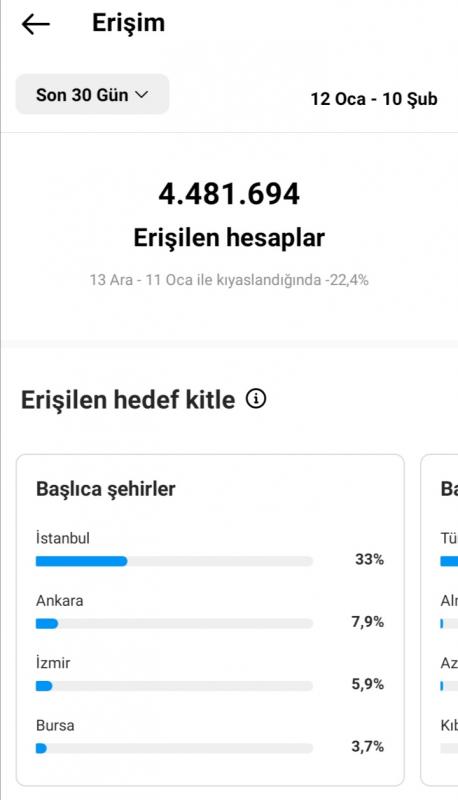Open the partially visible countries card on right
This screenshot has width=458, height=800.
[x=439, y=620]
